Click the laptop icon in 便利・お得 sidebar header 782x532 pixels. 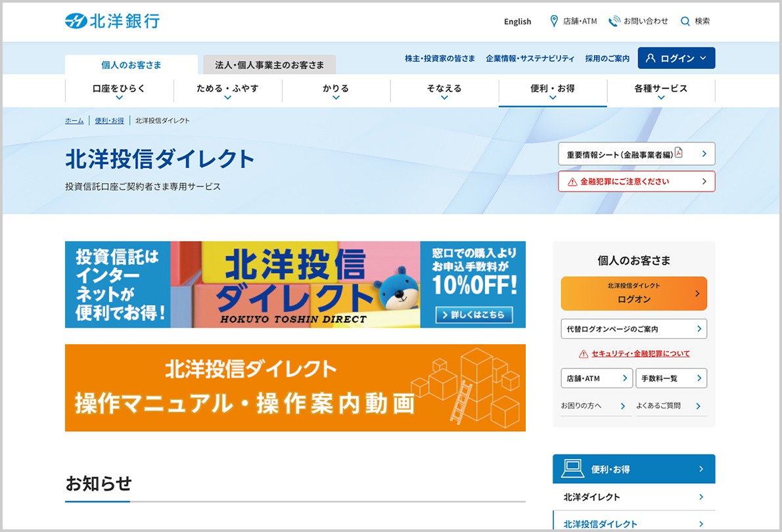click(572, 468)
